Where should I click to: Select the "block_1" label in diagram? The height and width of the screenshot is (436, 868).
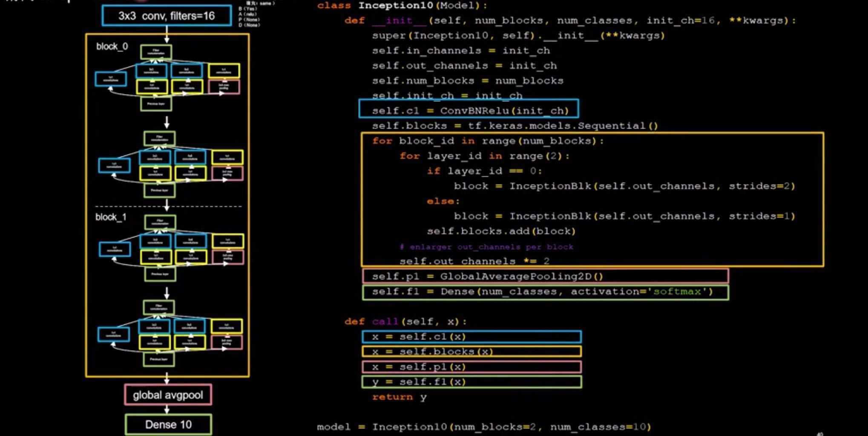(111, 217)
